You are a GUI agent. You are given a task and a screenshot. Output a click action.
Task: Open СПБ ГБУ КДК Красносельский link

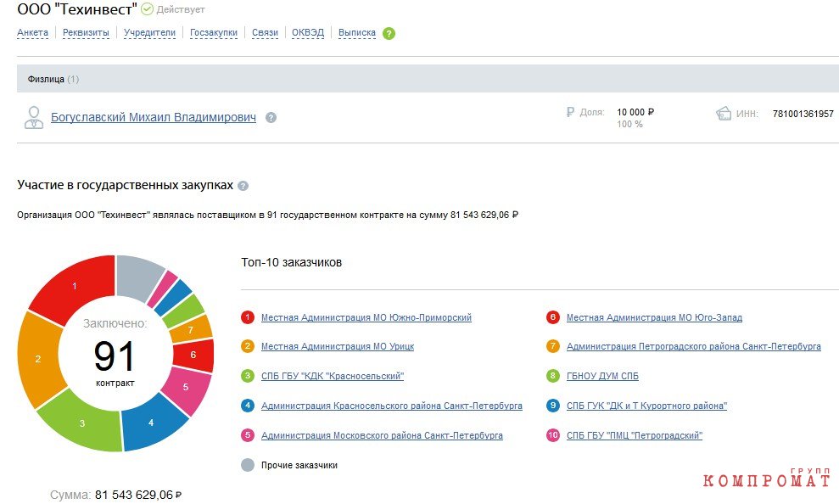click(x=333, y=376)
